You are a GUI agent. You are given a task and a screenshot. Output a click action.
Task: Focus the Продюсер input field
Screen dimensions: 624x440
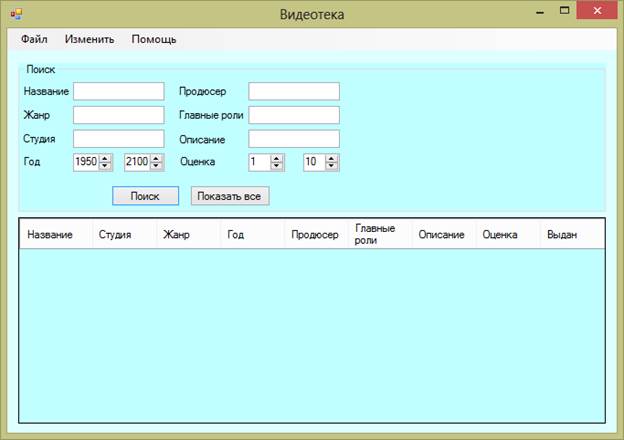[294, 91]
